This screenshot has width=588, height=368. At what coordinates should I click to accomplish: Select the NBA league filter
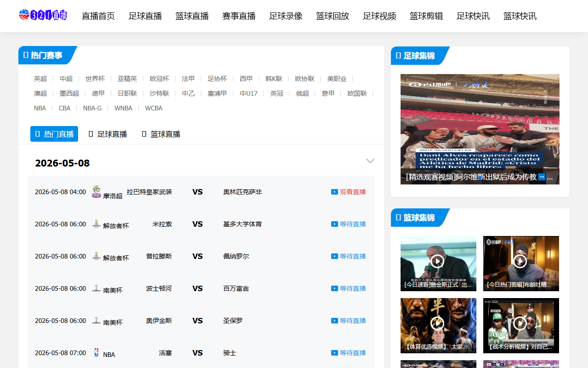[x=40, y=108]
